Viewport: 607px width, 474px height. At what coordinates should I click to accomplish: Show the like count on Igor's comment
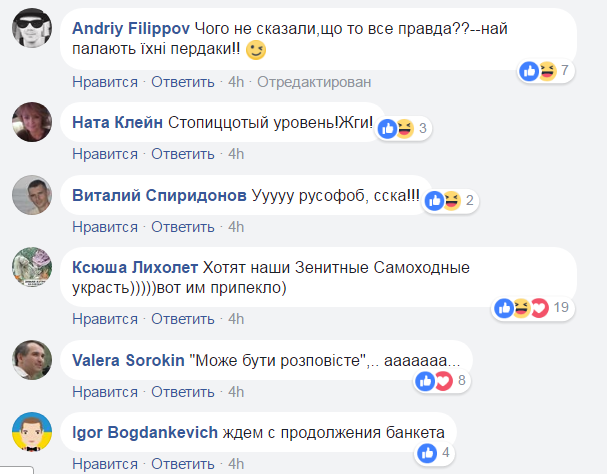tap(436, 452)
